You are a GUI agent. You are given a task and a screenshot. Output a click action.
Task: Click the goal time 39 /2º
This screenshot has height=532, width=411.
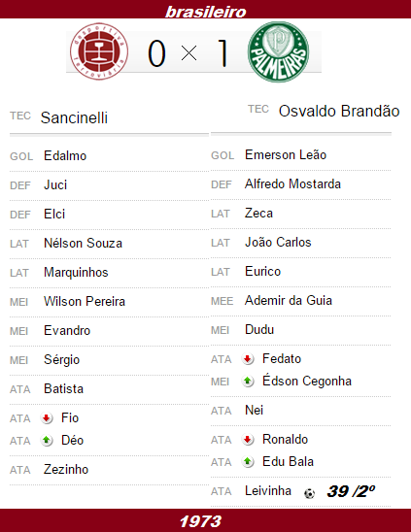coord(351,491)
